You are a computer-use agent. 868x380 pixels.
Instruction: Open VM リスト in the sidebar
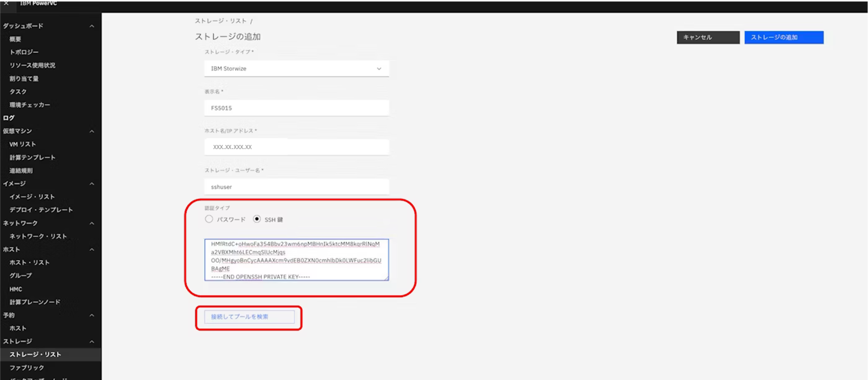click(x=23, y=144)
